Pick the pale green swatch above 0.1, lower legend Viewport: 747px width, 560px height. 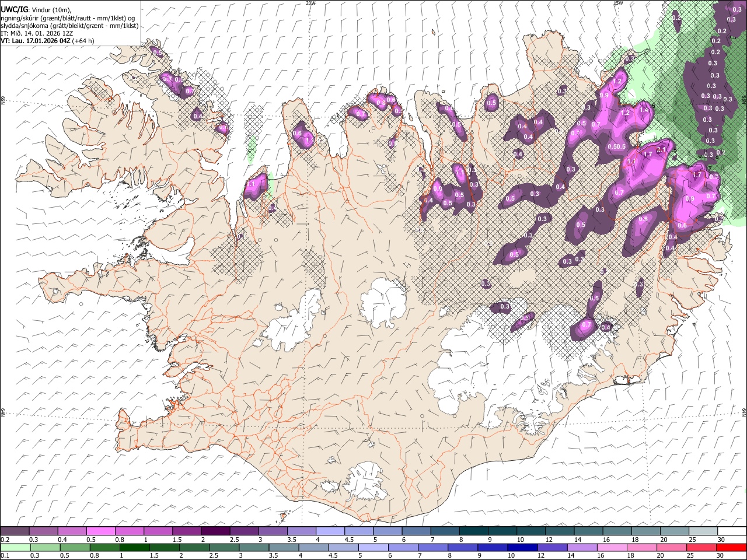coord(15,547)
